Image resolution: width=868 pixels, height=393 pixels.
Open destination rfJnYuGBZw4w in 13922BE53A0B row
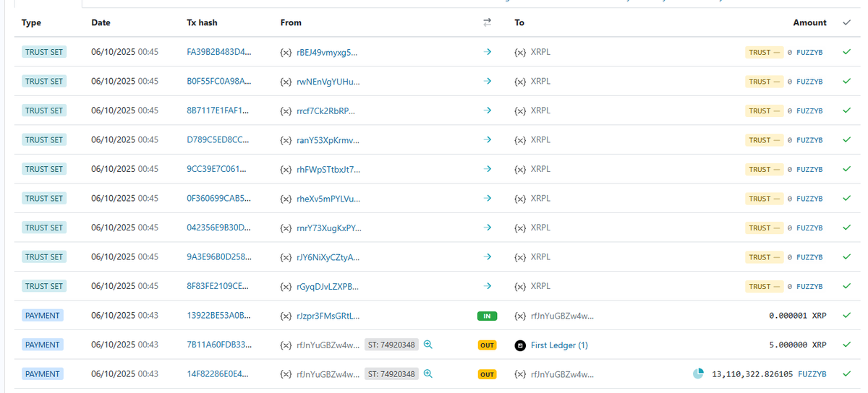[562, 316]
